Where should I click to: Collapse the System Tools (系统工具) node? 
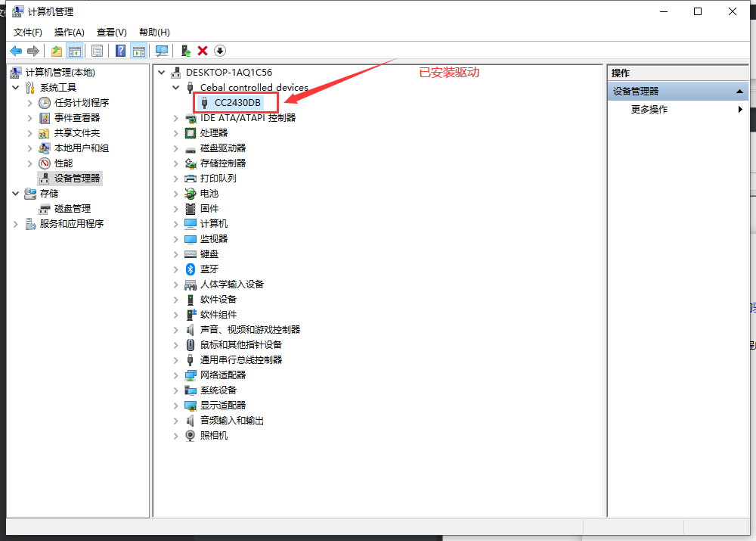pos(15,87)
